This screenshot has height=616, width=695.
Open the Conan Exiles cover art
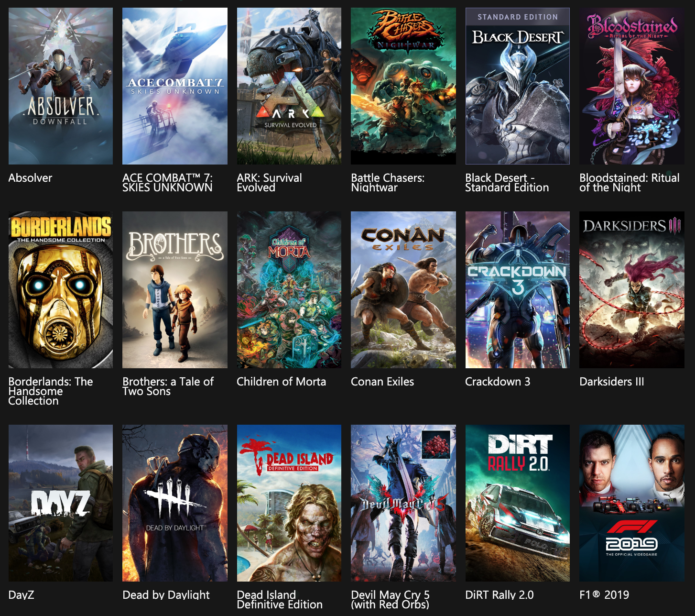(403, 290)
